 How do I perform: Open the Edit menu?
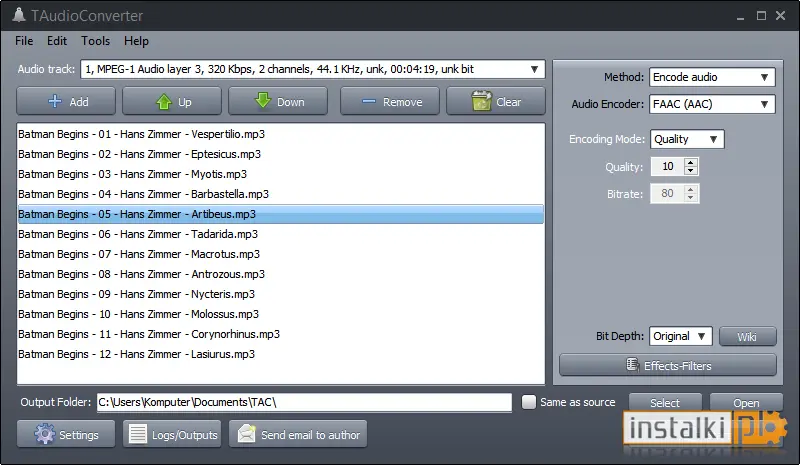coord(57,41)
